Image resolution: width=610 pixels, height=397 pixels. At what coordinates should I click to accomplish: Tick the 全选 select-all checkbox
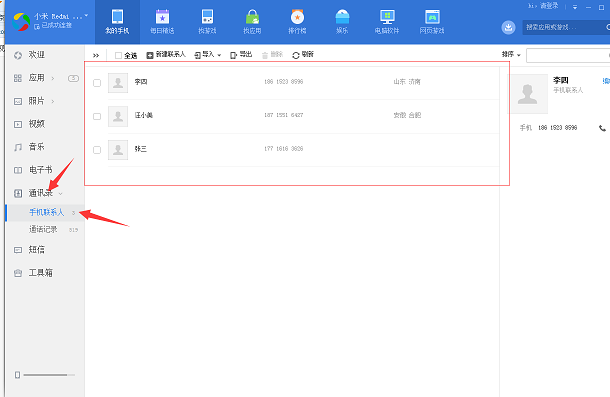tap(119, 56)
